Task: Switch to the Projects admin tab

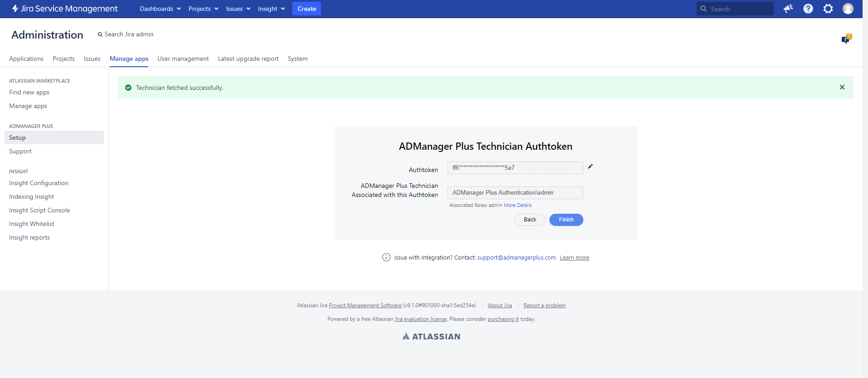Action: tap(63, 59)
